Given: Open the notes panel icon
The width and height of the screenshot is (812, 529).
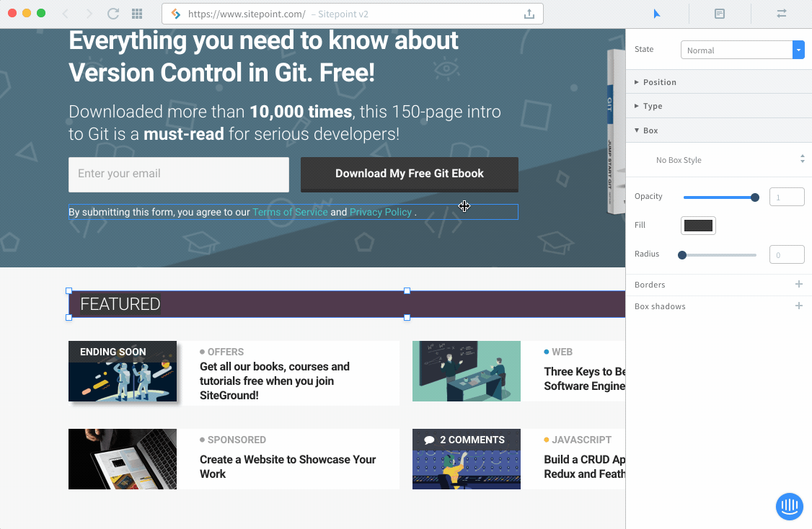Looking at the screenshot, I should coord(719,14).
